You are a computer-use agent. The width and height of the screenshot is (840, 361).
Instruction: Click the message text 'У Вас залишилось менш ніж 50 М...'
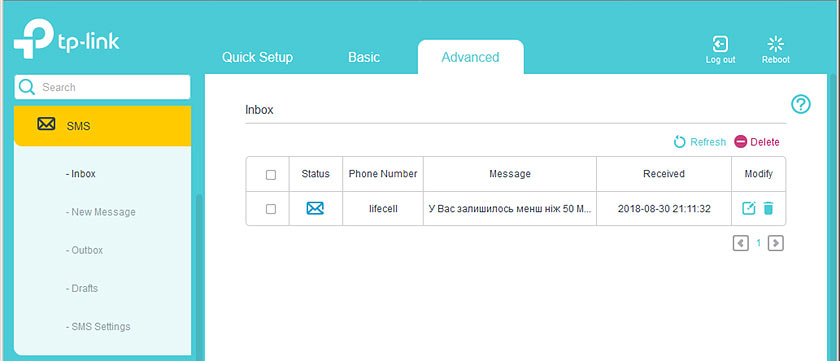point(509,209)
